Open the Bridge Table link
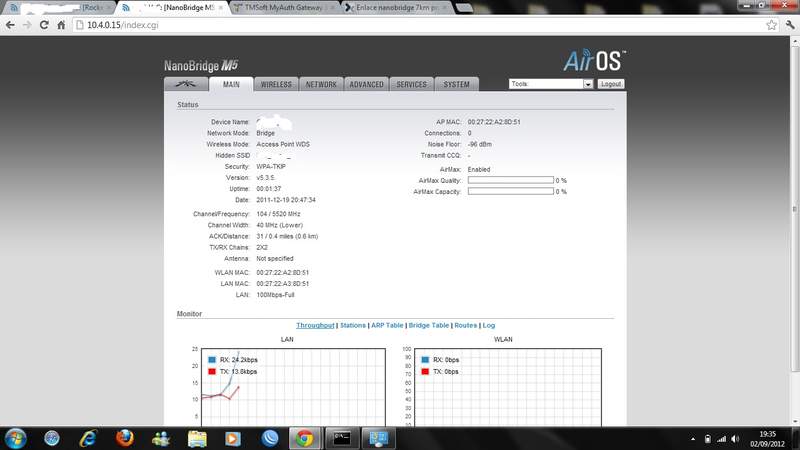800x450 pixels. pos(429,326)
